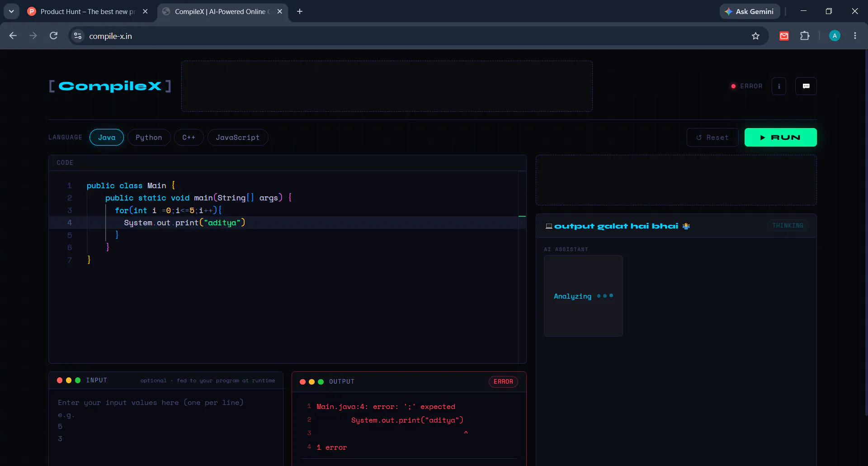This screenshot has height=466, width=868.
Task: Click the Analyzing card in AI assistant
Action: pos(583,296)
